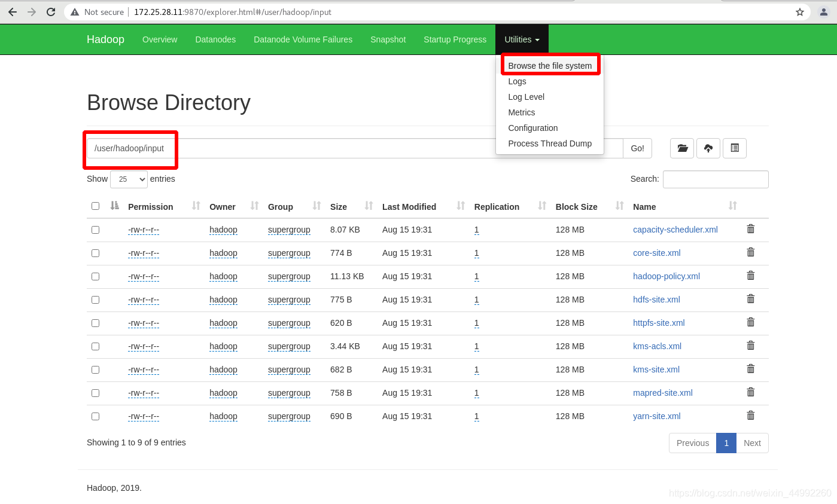The width and height of the screenshot is (837, 504).
Task: Open Datanode Volume Failures tab
Action: pyautogui.click(x=303, y=39)
